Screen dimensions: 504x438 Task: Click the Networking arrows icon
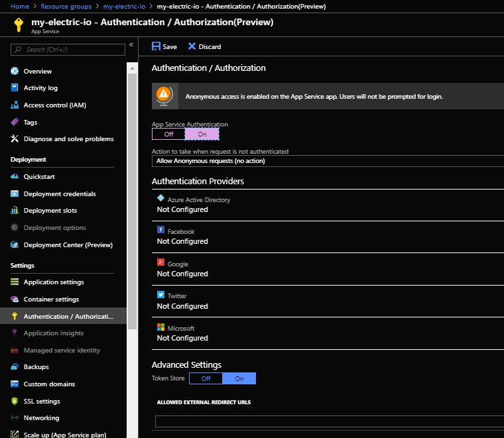coord(15,417)
